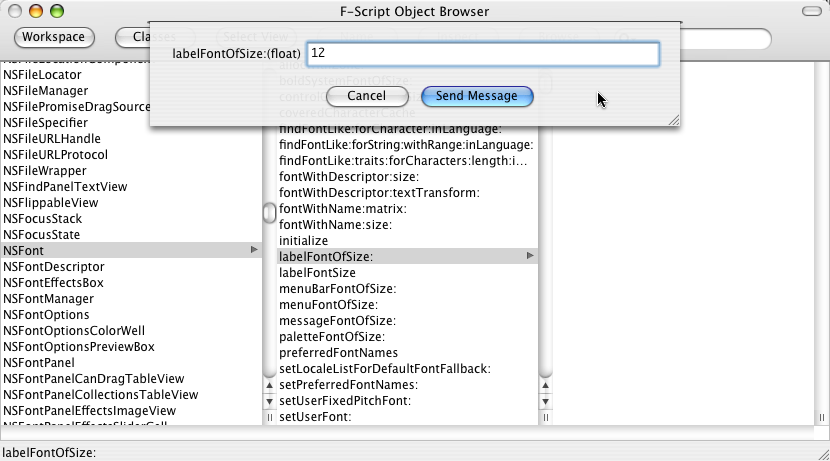830x461 pixels.
Task: Cancel the labelFontOfSize: message sheet
Action: 366,96
